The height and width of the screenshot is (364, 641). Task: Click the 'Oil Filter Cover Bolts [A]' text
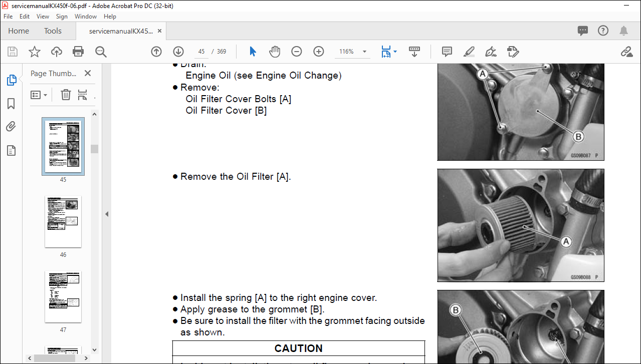pyautogui.click(x=239, y=99)
